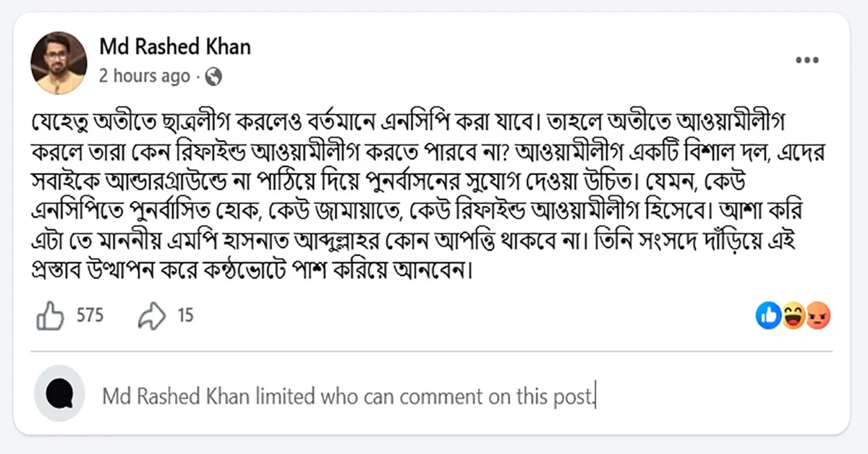
Task: Visit the Md Rashed Khan profile name link
Action: 175,48
